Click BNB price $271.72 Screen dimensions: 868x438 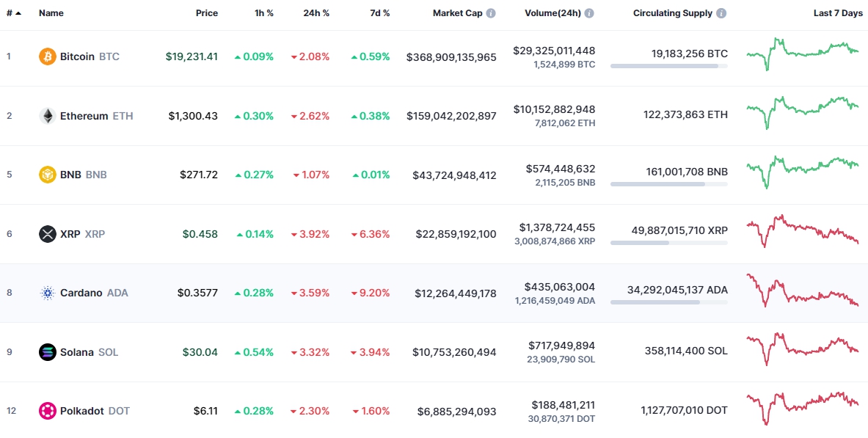199,175
